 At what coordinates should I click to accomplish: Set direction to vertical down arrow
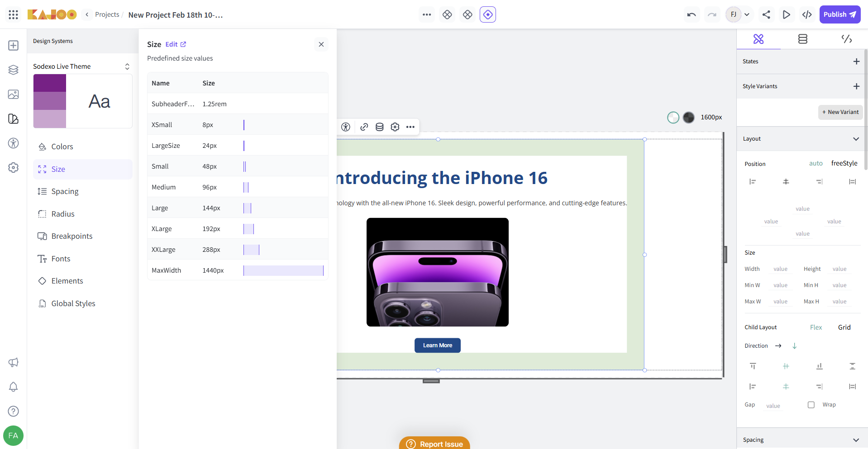click(795, 346)
